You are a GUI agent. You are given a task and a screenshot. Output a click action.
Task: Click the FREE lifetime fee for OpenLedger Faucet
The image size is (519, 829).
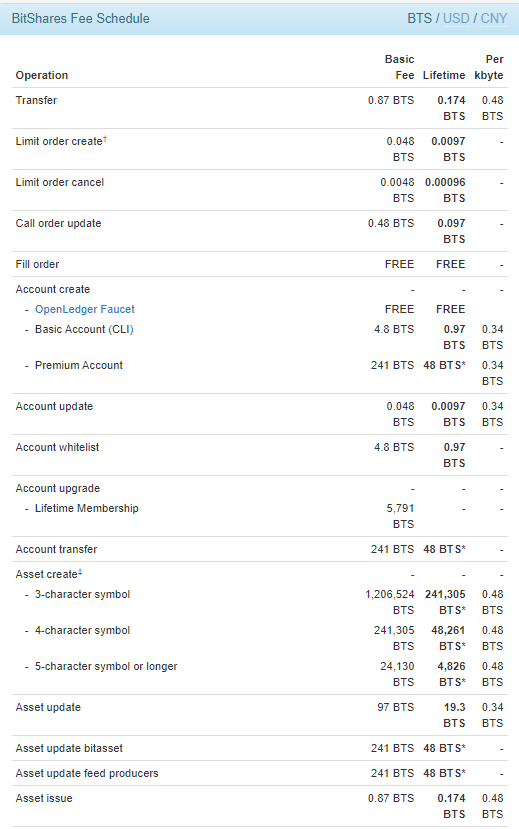click(450, 309)
